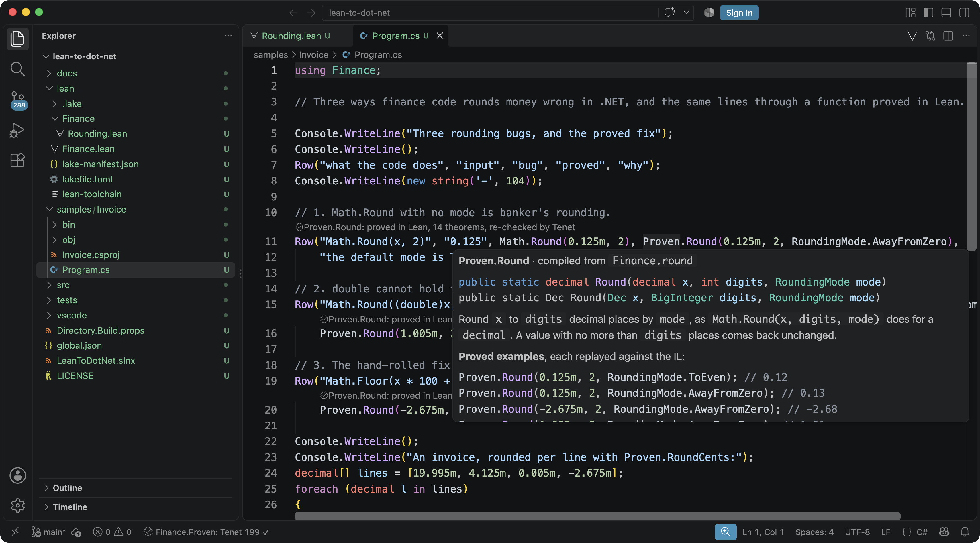Image resolution: width=980 pixels, height=543 pixels.
Task: Open the chat icon in title bar
Action: click(670, 13)
